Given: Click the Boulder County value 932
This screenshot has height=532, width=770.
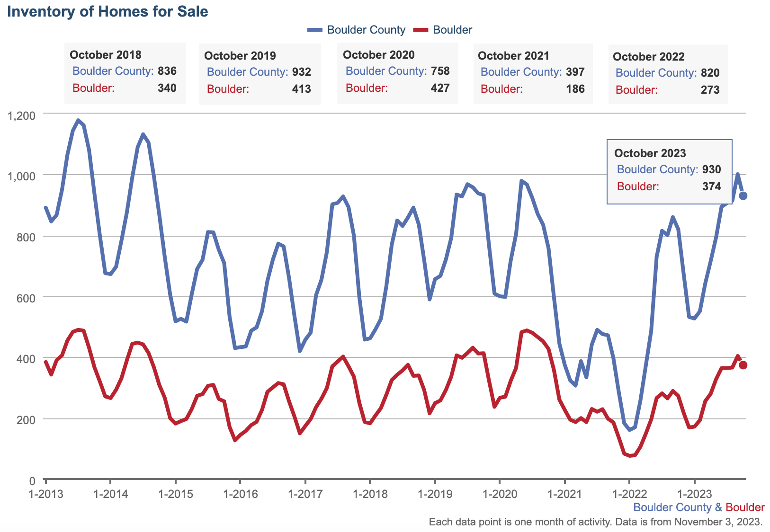Looking at the screenshot, I should click(x=302, y=72).
